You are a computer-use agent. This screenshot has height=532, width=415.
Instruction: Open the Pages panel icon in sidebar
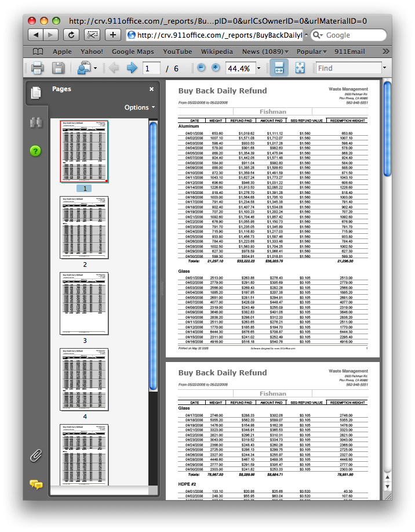[x=36, y=92]
